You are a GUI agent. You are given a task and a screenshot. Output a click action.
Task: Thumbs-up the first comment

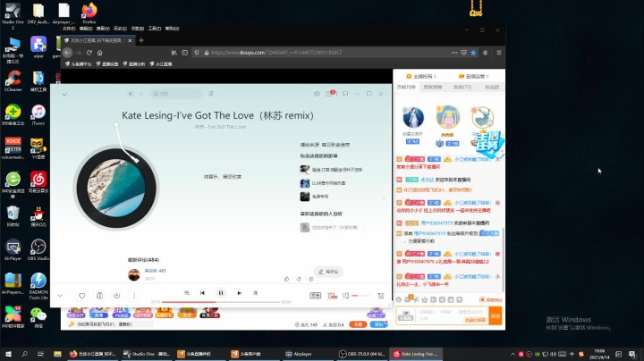[x=286, y=279]
